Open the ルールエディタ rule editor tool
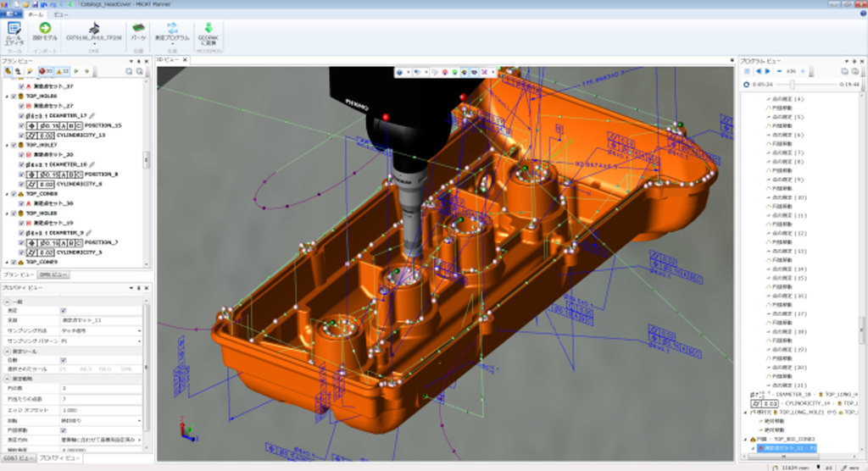This screenshot has height=471, width=868. tap(14, 34)
